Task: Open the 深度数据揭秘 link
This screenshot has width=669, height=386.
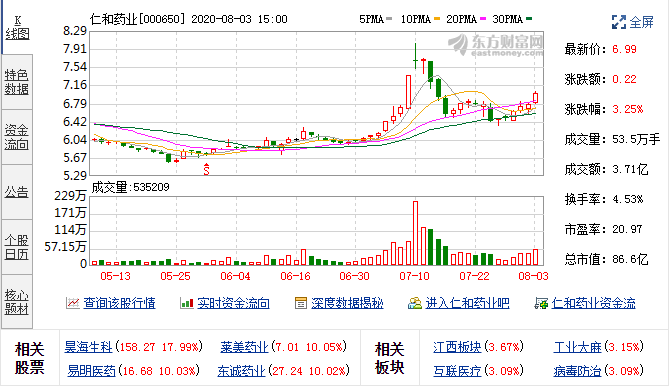Action: tap(347, 303)
